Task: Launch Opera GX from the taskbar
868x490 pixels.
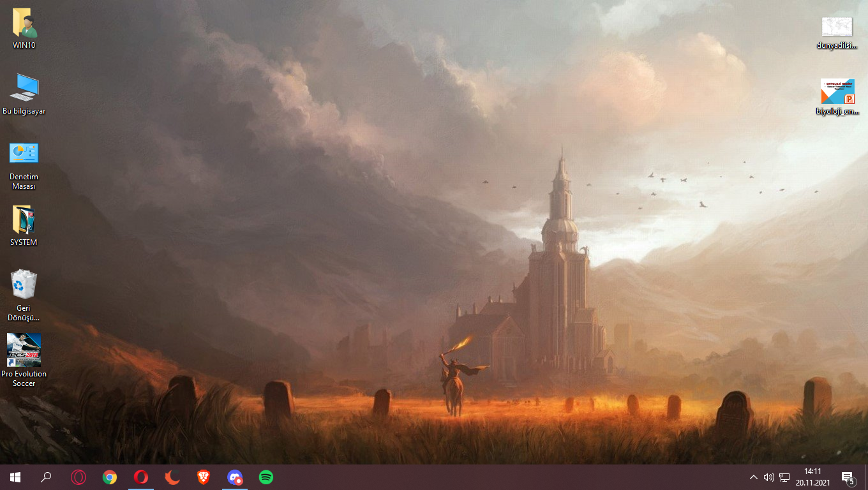Action: (79, 477)
